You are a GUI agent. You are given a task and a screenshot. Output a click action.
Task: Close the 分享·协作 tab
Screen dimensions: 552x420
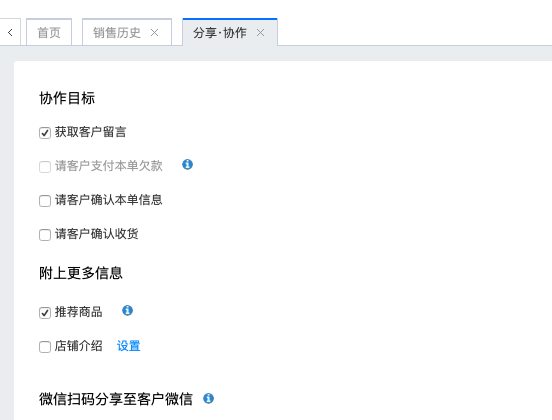261,33
